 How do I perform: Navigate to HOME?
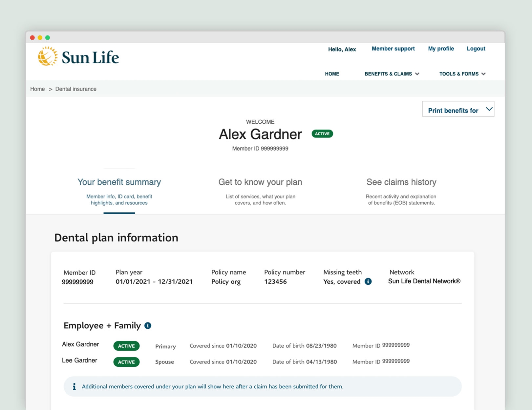[332, 74]
